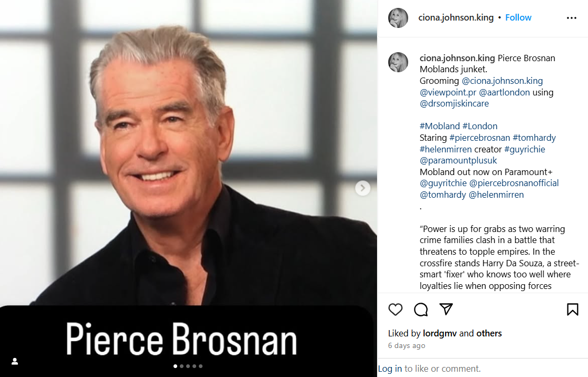Open the profile picture in the post header
This screenshot has width=588, height=377.
tap(398, 18)
